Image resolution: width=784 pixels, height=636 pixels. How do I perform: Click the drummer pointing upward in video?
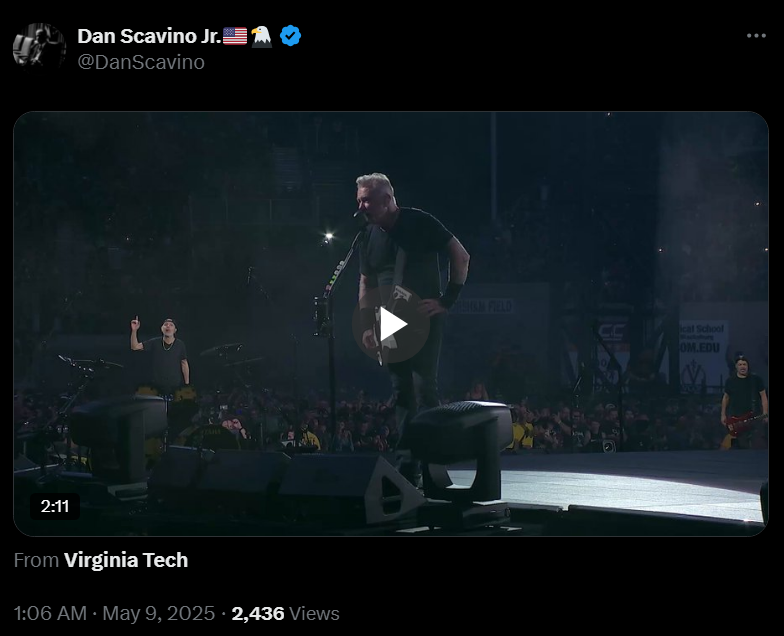pyautogui.click(x=161, y=352)
